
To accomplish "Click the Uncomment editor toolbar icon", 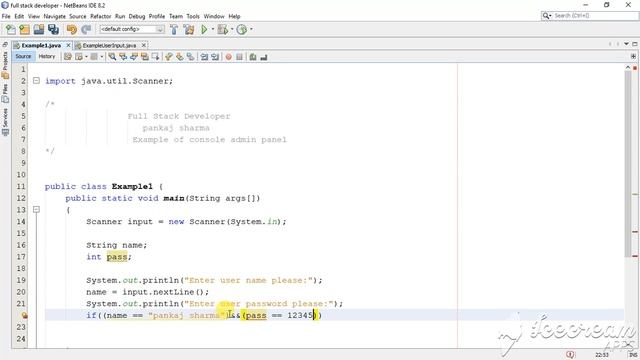I will coord(264,57).
